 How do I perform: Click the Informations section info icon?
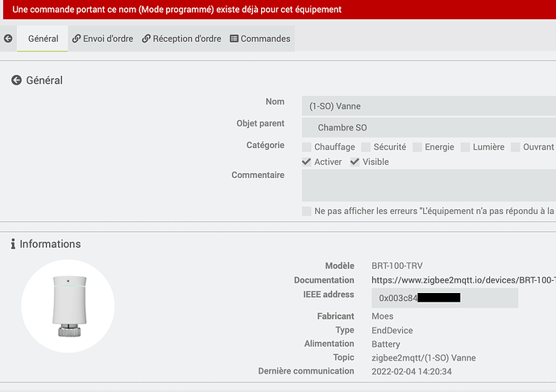point(13,244)
